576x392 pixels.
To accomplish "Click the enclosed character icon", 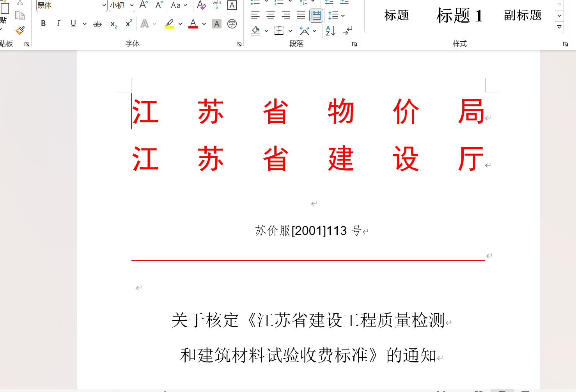I will [x=232, y=24].
